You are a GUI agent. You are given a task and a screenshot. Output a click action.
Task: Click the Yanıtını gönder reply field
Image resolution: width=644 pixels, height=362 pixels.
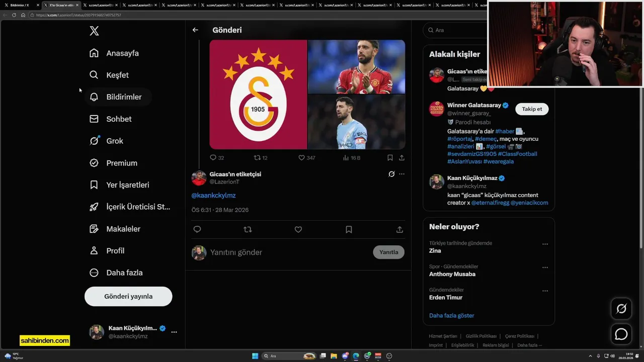(x=289, y=252)
